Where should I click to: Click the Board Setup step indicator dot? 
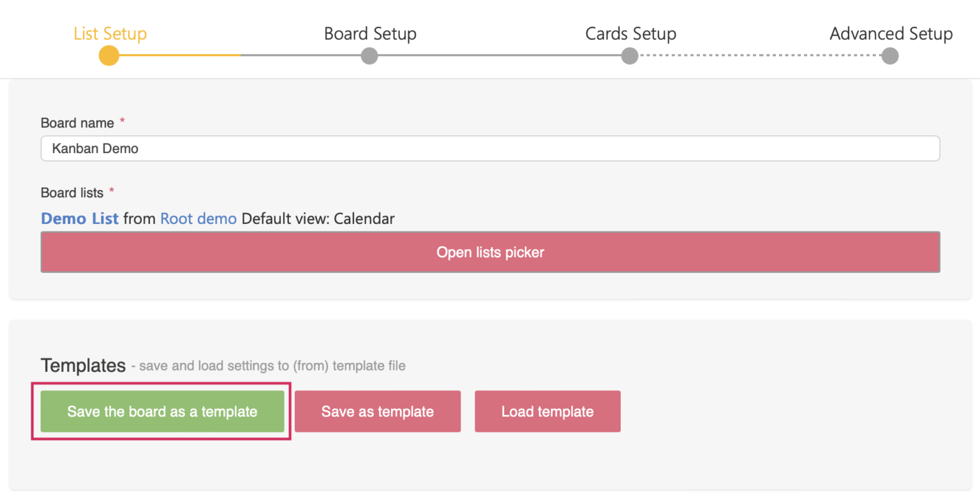pyautogui.click(x=369, y=56)
